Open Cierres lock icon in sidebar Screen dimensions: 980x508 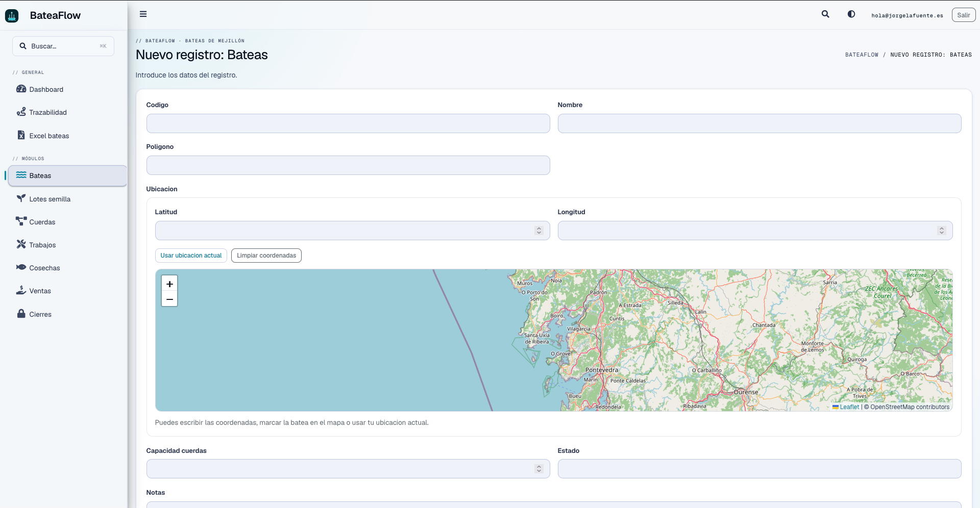[x=21, y=314]
